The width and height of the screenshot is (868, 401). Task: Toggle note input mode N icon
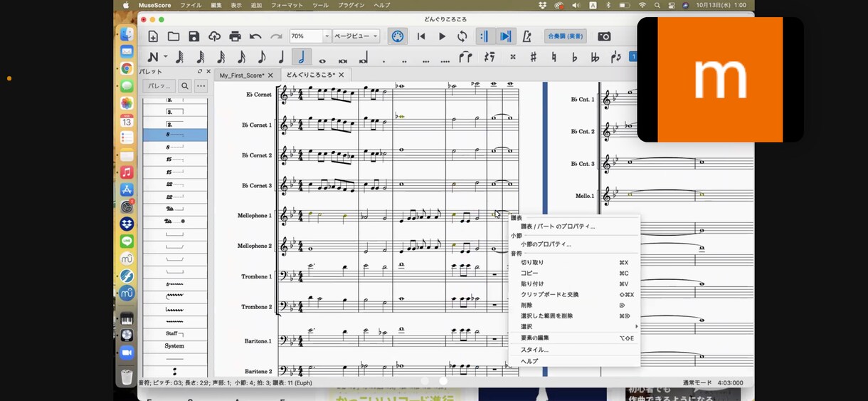153,57
